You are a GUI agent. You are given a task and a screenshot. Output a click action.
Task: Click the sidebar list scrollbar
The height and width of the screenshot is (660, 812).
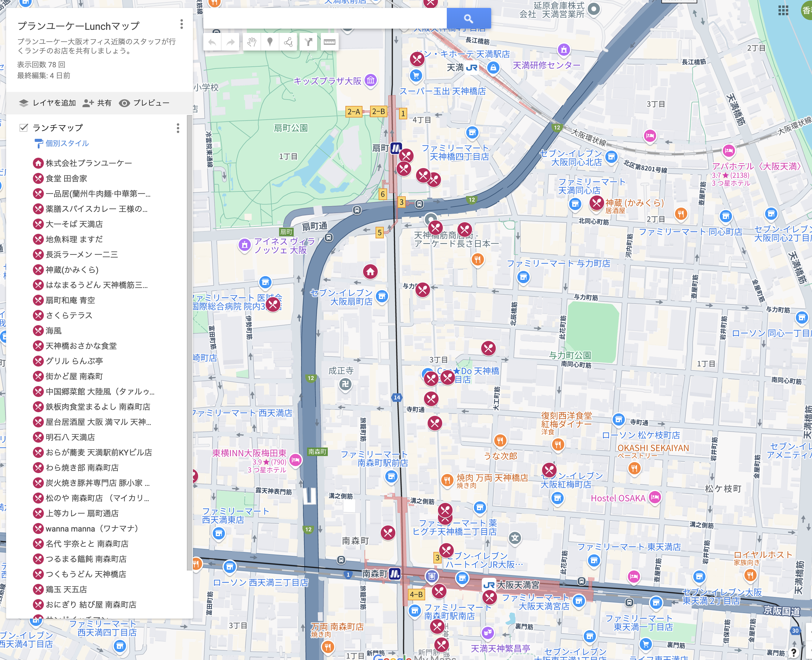(x=189, y=342)
